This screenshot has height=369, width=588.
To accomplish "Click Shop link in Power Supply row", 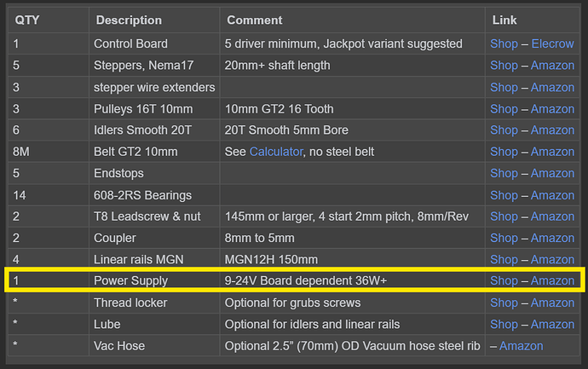I will pos(504,280).
